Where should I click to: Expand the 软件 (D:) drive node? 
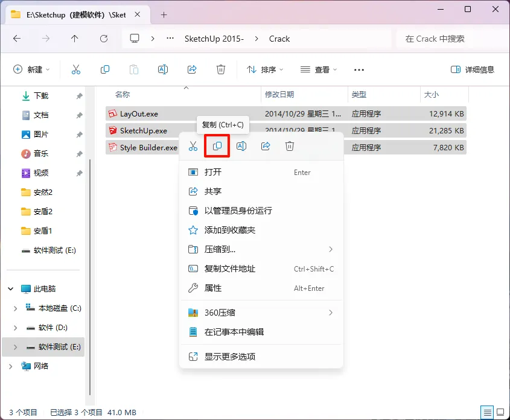coord(15,328)
